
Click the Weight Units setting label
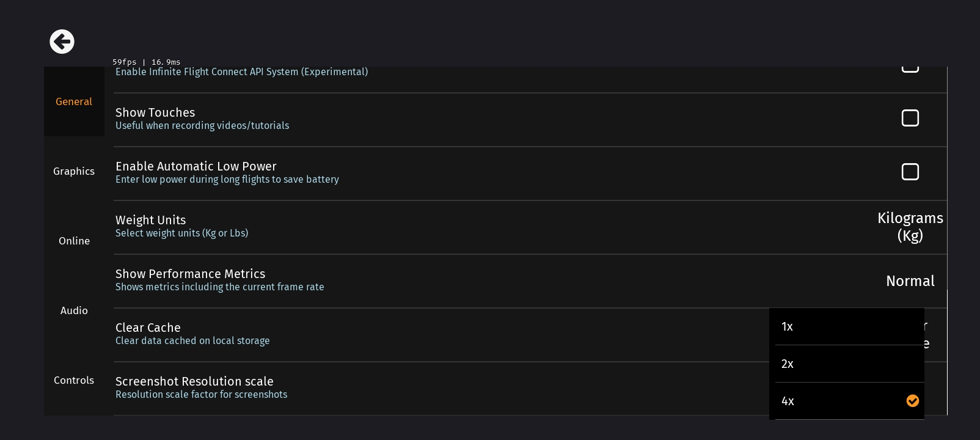(150, 220)
